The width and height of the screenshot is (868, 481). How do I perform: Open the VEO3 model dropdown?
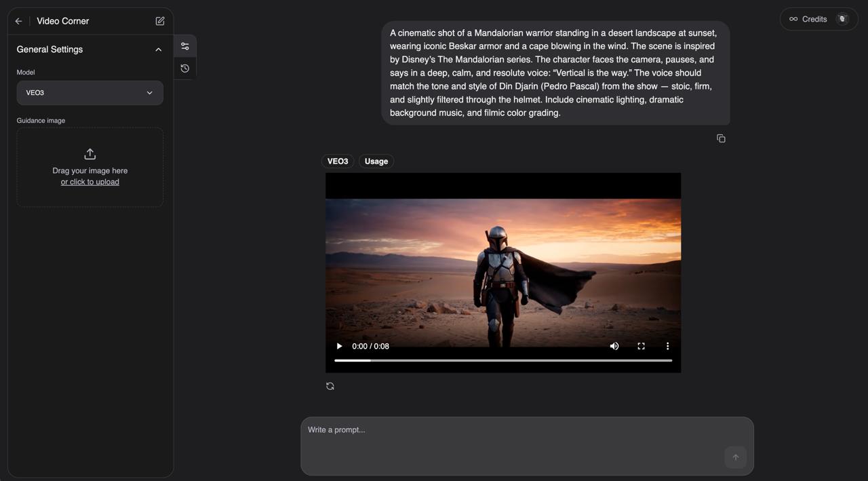pos(90,93)
